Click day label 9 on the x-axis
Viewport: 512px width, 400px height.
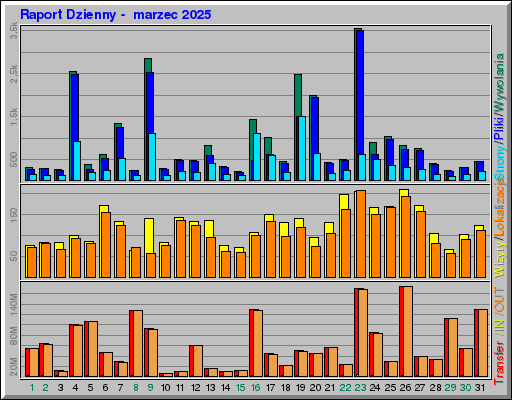(x=151, y=388)
